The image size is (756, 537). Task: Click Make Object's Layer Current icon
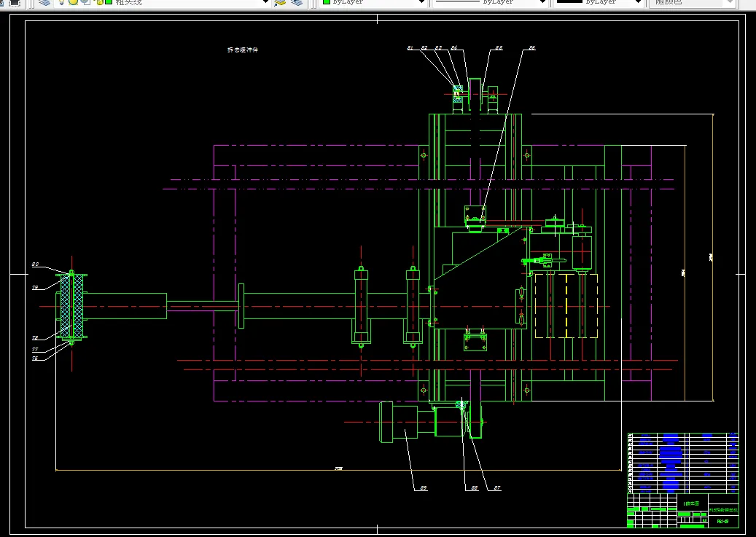[x=280, y=2]
